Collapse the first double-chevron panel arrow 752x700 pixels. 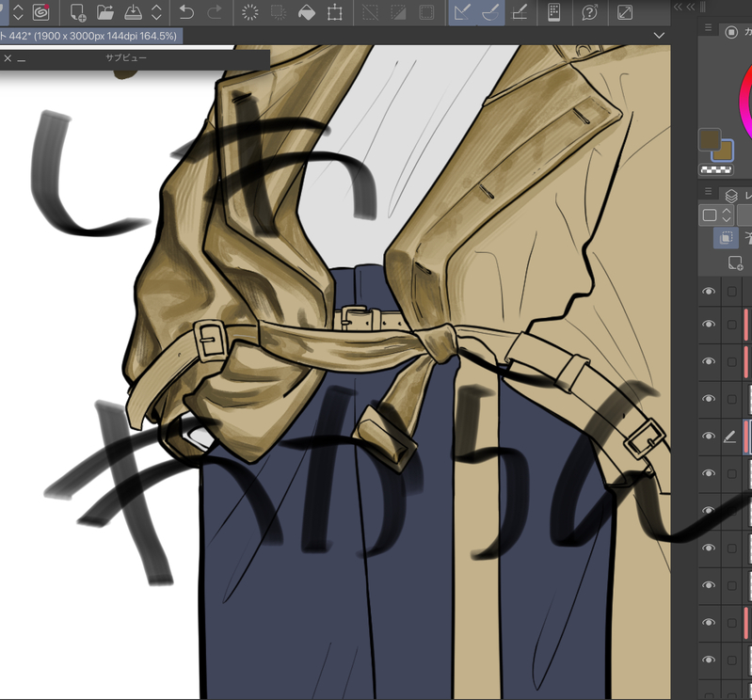point(678,7)
